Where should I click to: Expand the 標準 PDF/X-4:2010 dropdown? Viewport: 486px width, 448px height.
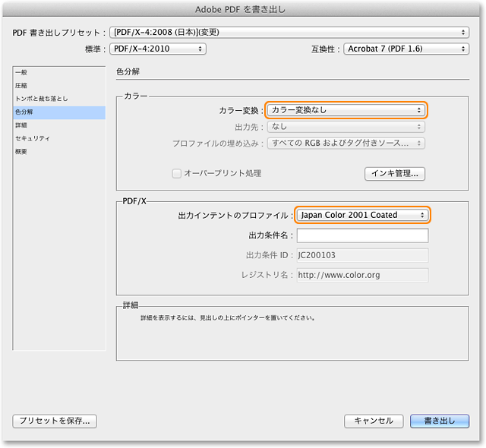(157, 49)
